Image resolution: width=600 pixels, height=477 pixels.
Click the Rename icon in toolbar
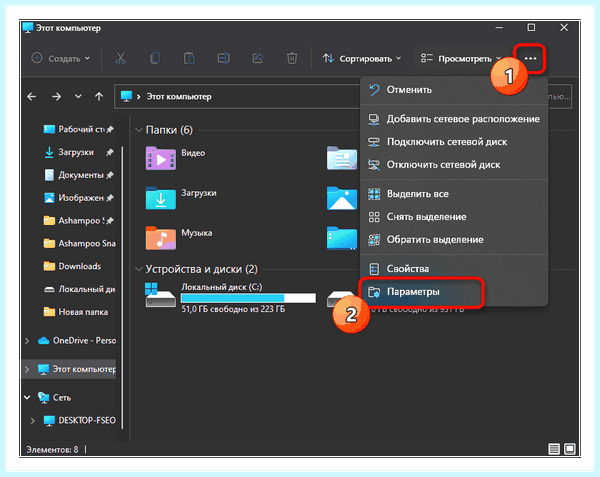[x=223, y=58]
